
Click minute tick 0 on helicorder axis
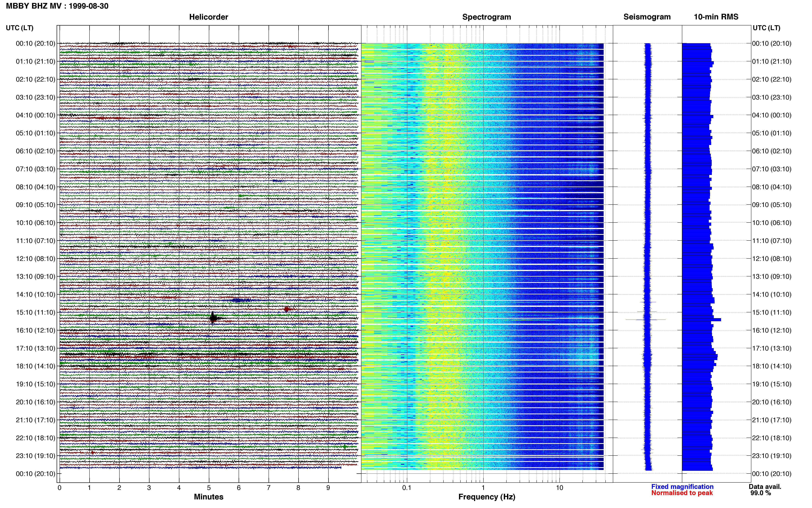(59, 487)
